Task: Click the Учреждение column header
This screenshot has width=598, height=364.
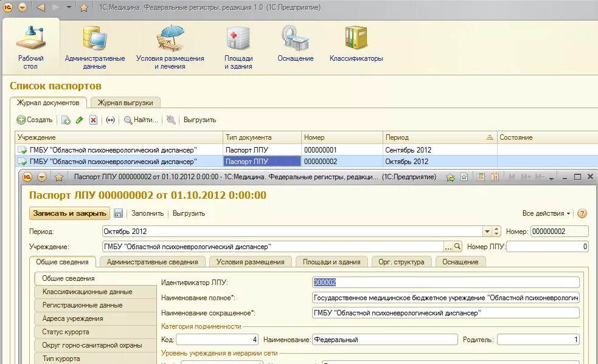Action: pyautogui.click(x=119, y=137)
